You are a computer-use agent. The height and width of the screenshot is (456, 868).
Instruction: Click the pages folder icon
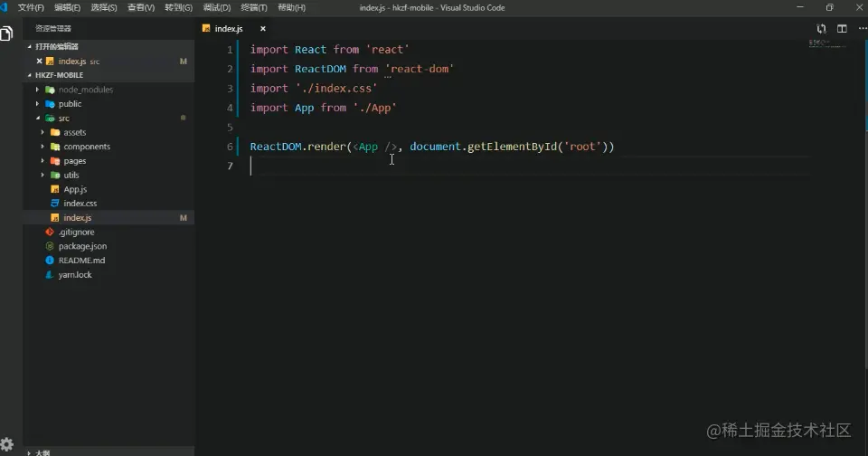tap(55, 161)
